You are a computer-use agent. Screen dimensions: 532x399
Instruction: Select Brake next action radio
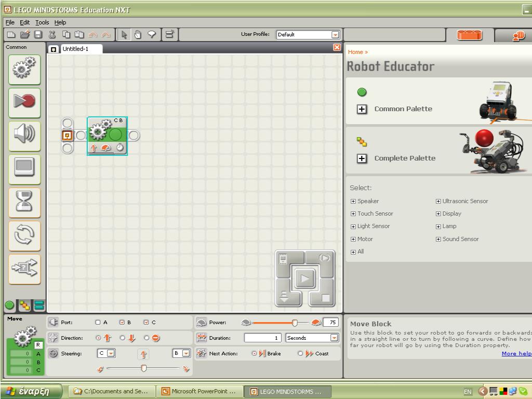[x=254, y=353]
